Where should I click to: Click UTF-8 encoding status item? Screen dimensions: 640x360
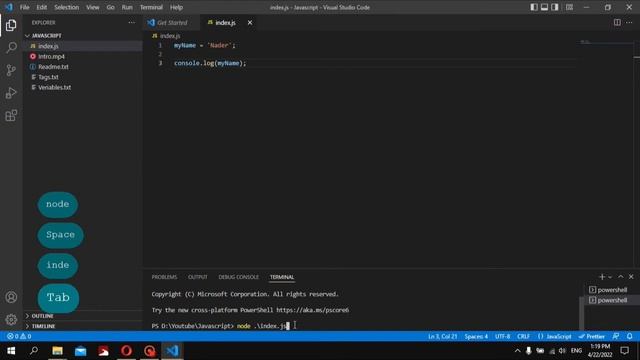click(502, 337)
